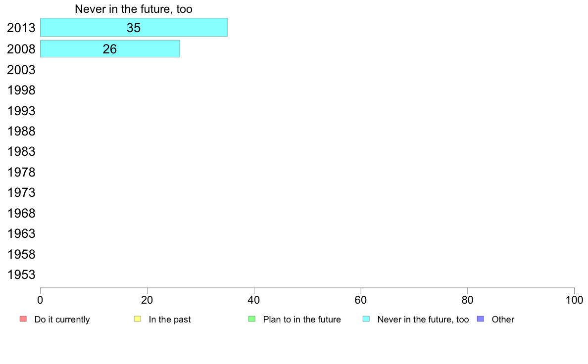Click the 100 tick on x-axis
This screenshot has height=364, width=588.
(x=574, y=300)
